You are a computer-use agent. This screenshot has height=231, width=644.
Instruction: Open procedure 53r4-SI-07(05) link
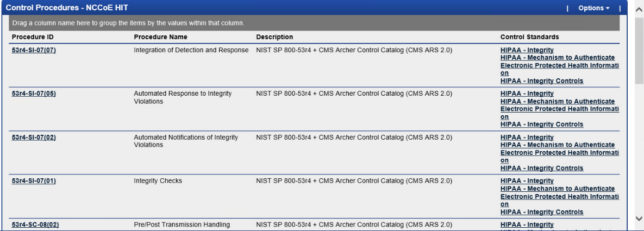(x=34, y=93)
